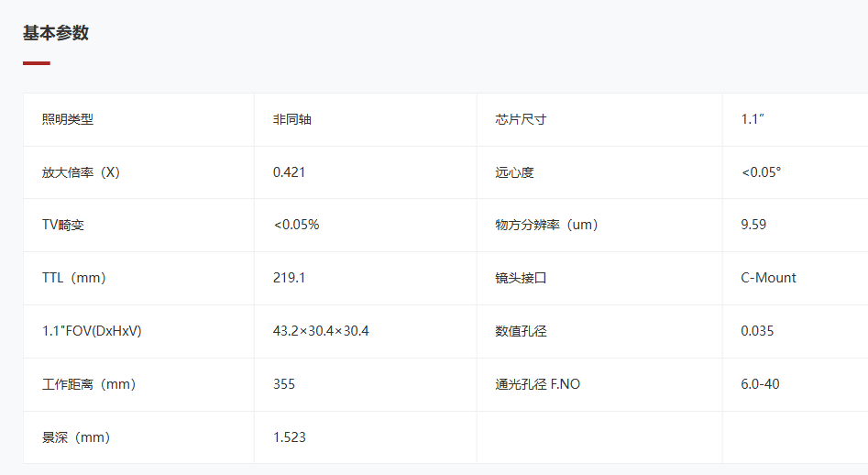Image resolution: width=868 pixels, height=475 pixels.
Task: Click the 工作距离（mm）label
Action: (89, 384)
